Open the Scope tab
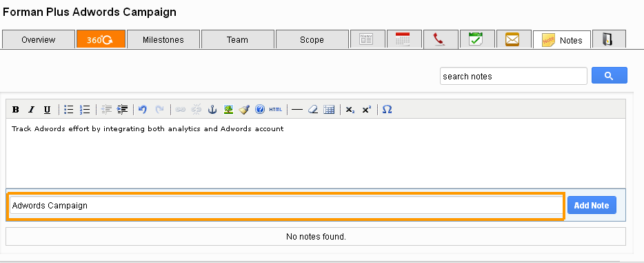The height and width of the screenshot is (263, 644). pyautogui.click(x=312, y=39)
